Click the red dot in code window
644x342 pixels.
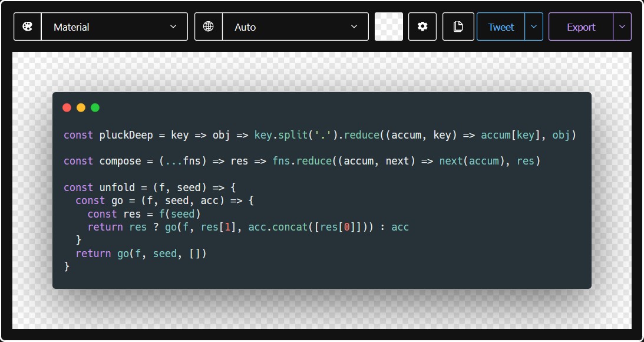pos(67,107)
